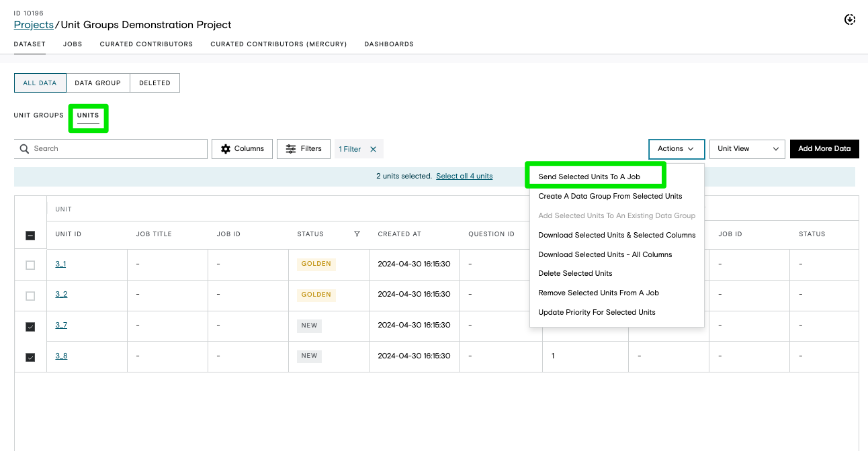Check the checkbox for unit 3_1

click(30, 265)
